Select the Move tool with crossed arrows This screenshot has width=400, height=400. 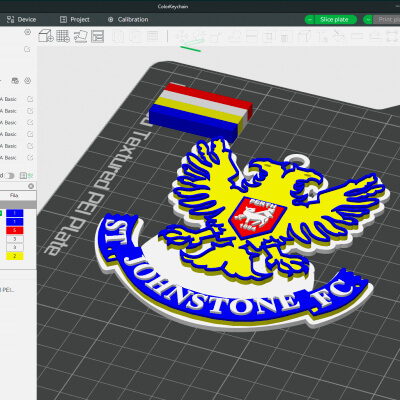tap(182, 36)
